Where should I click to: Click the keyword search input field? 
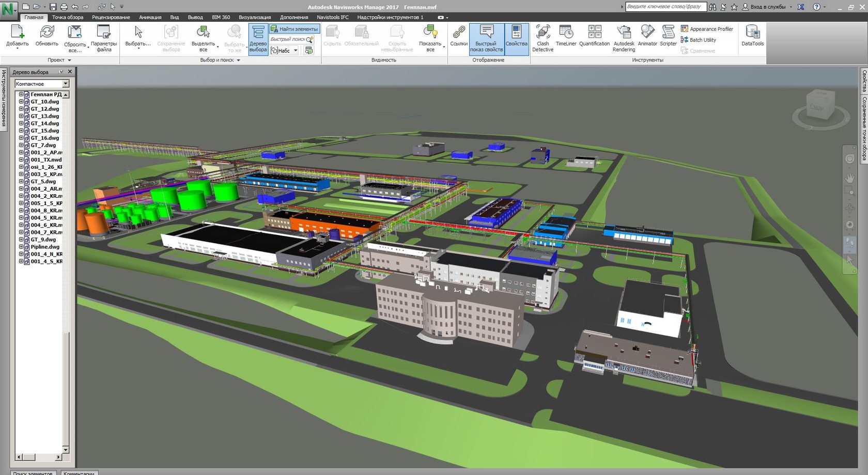[x=665, y=7]
